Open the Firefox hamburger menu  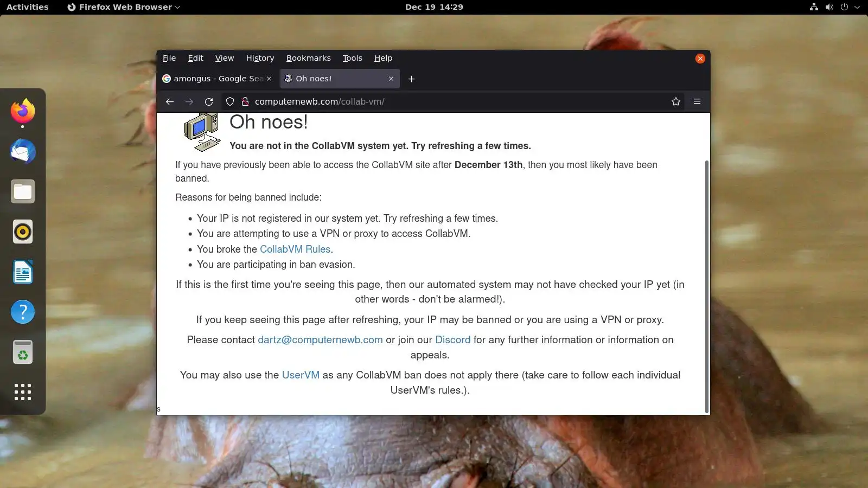[697, 101]
